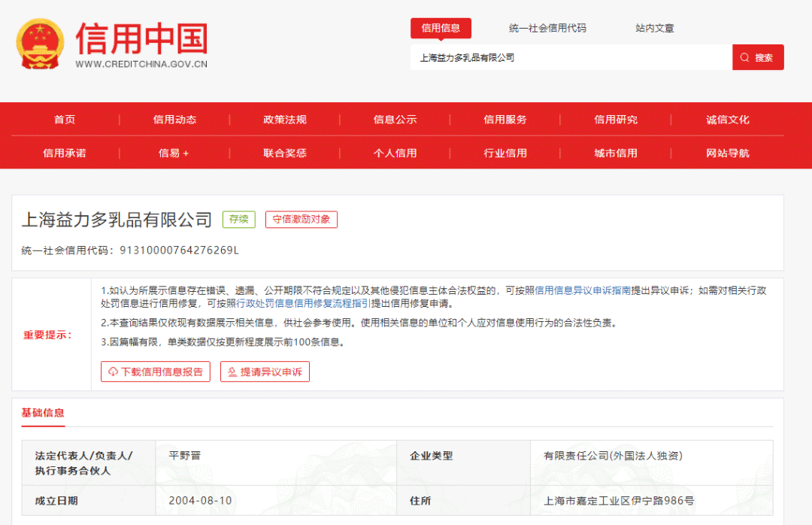Image resolution: width=812 pixels, height=525 pixels.
Task: Open the 站内文章 search tab
Action: (x=654, y=28)
